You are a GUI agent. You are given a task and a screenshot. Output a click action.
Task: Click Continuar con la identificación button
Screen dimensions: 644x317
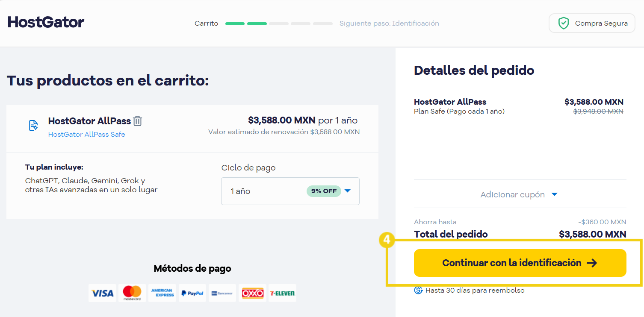coord(520,263)
